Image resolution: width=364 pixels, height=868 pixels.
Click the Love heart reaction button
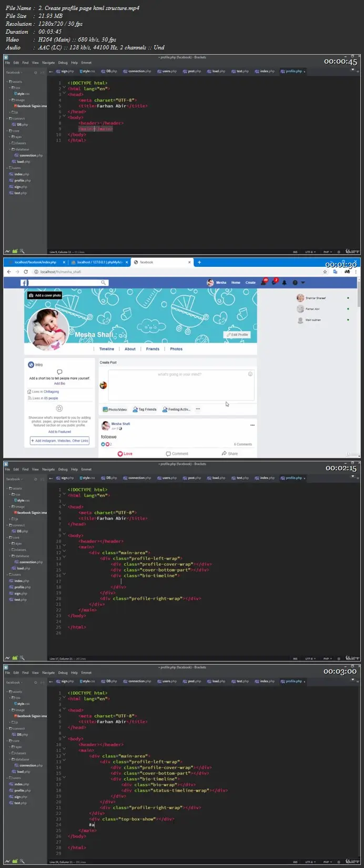[x=125, y=453]
